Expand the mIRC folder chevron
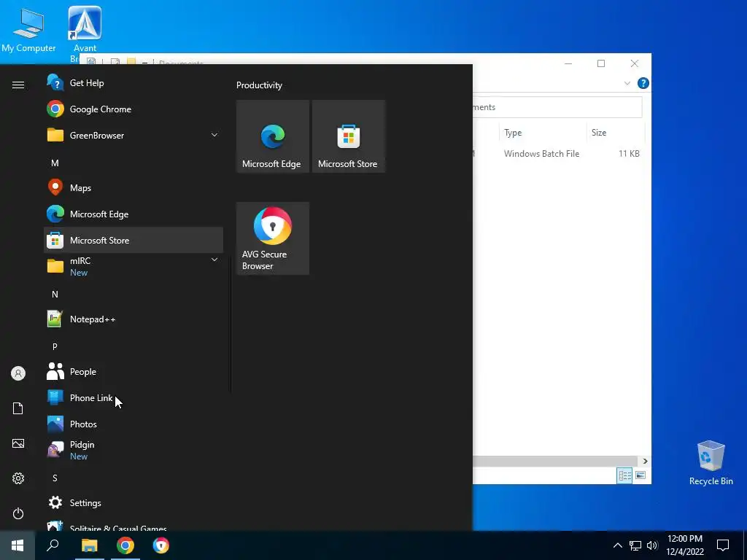 click(x=214, y=260)
